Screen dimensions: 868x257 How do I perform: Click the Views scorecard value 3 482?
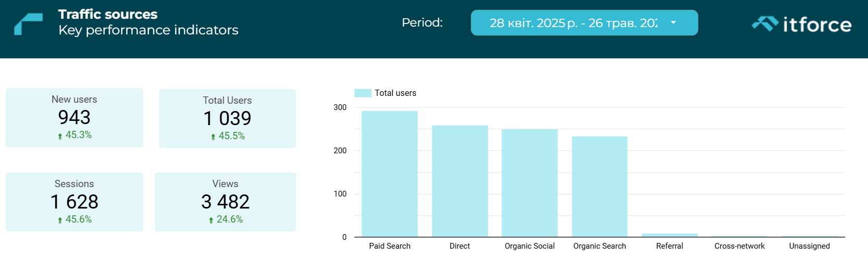click(225, 202)
